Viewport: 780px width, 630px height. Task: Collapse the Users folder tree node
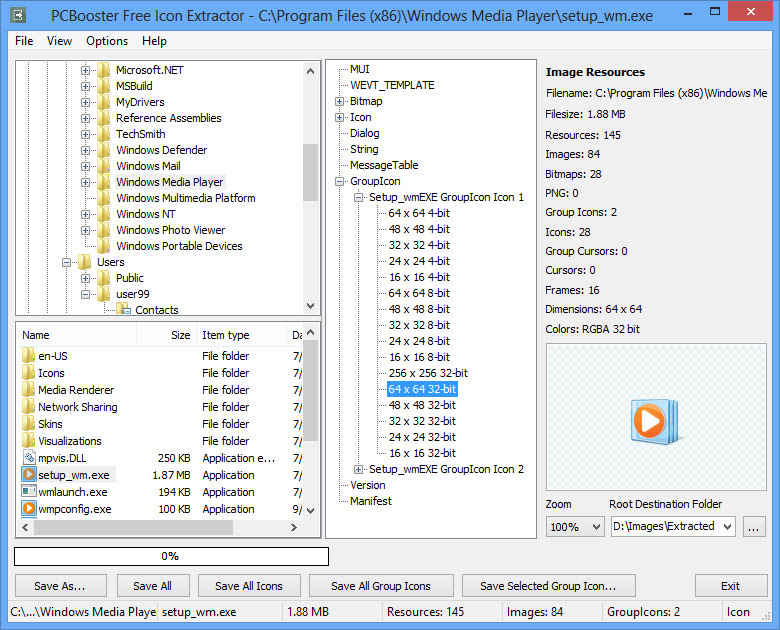(66, 262)
